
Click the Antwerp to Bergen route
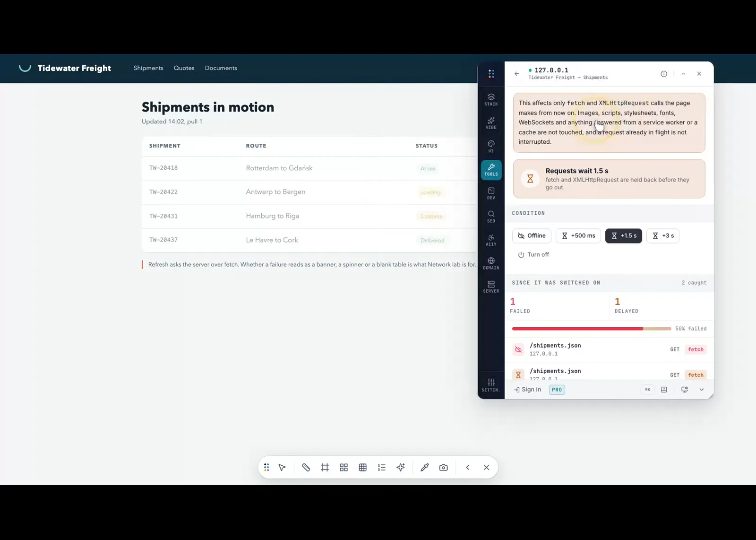pos(275,192)
